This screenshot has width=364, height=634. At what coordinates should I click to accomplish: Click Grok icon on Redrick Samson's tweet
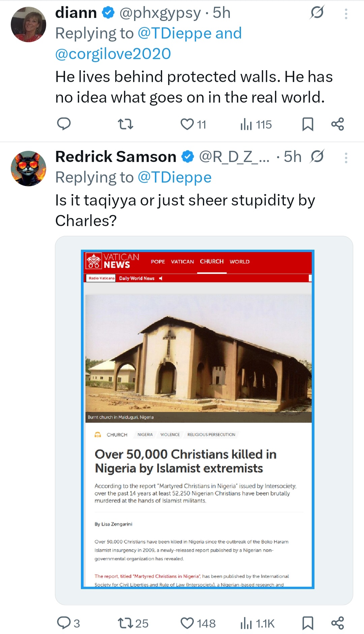(x=317, y=157)
